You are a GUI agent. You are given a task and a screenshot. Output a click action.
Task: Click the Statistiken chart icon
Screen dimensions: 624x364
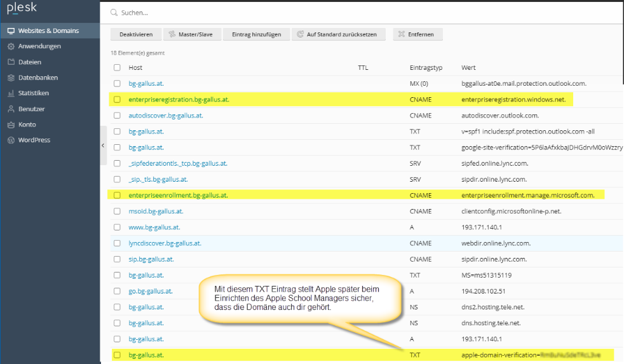click(x=11, y=93)
